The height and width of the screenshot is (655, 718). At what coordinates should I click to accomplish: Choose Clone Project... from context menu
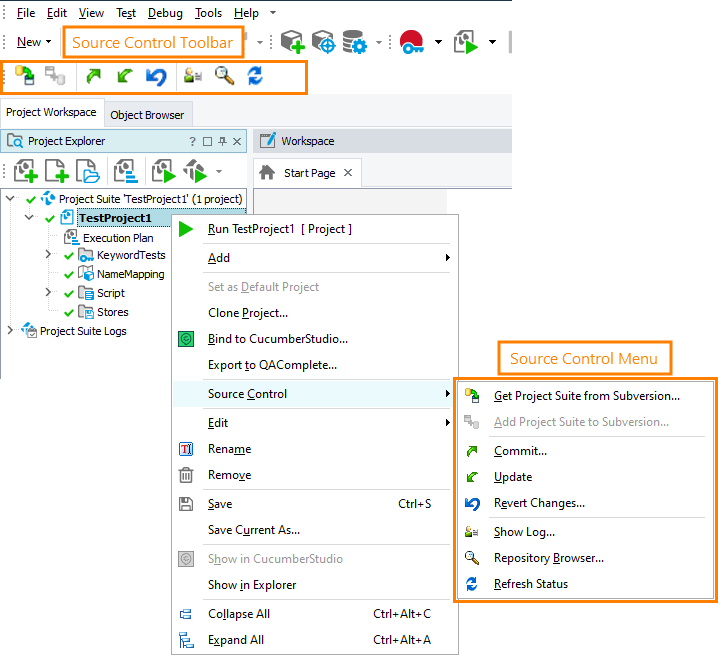tap(247, 313)
